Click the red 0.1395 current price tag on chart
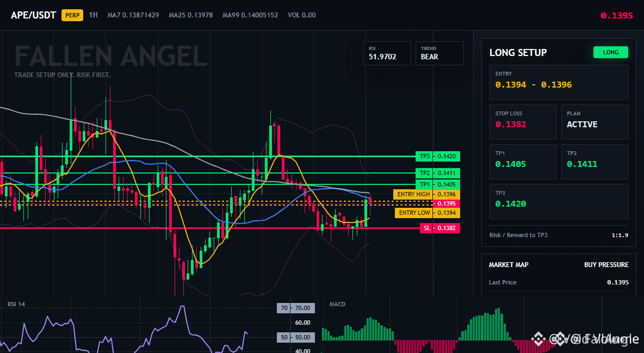The width and height of the screenshot is (644, 353). [447, 203]
